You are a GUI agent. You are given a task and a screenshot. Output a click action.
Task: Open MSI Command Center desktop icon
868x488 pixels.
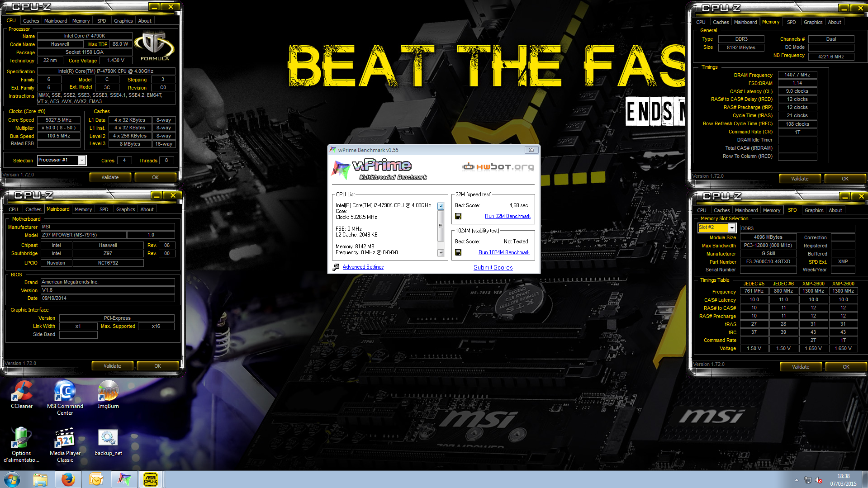[65, 397]
